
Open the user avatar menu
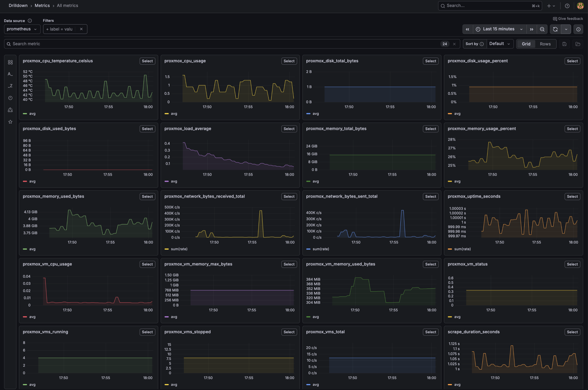point(580,6)
